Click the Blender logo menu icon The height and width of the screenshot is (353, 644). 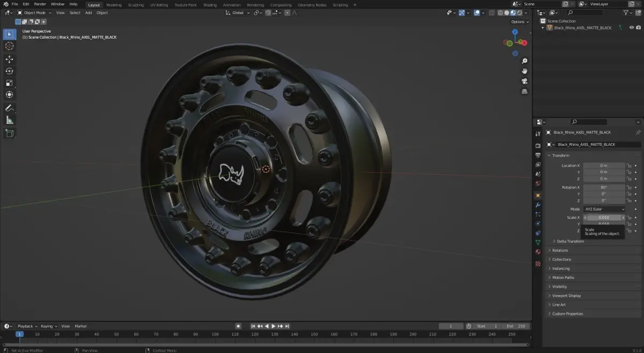pos(6,4)
